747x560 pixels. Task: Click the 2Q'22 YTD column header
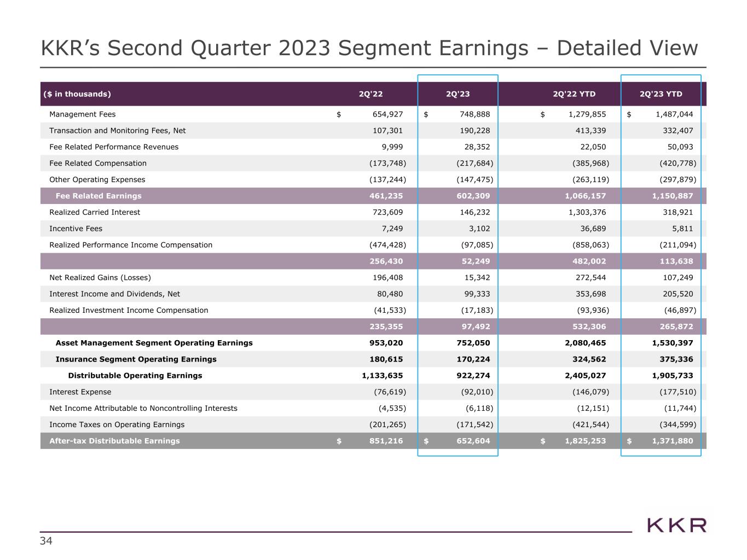point(574,94)
